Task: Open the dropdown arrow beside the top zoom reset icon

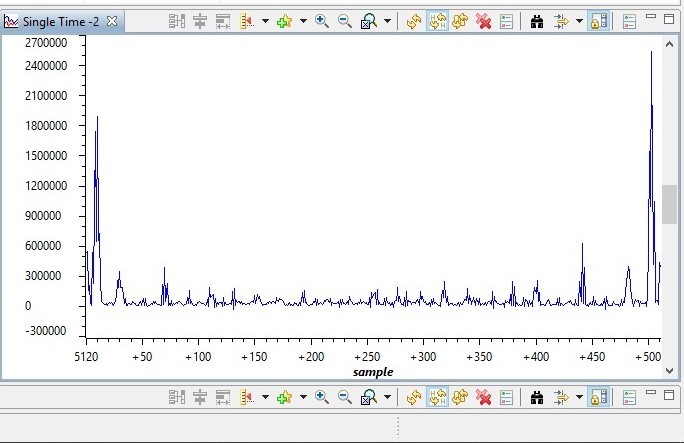Action: (387, 21)
